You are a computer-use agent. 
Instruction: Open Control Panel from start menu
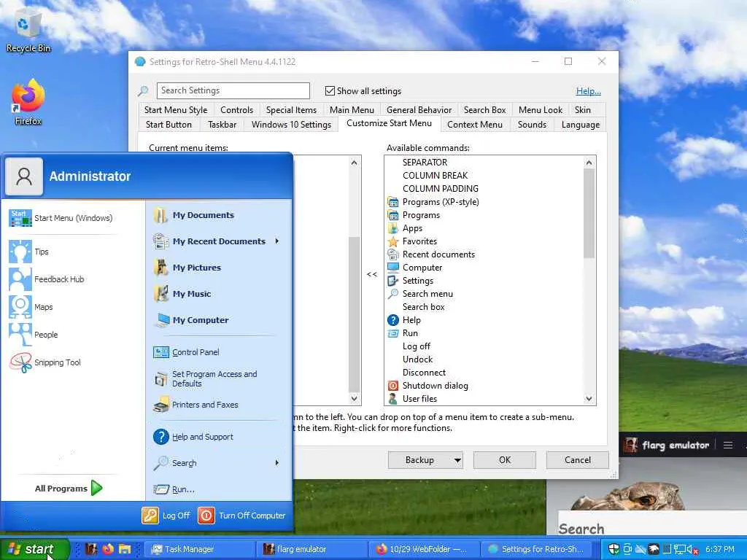point(186,352)
